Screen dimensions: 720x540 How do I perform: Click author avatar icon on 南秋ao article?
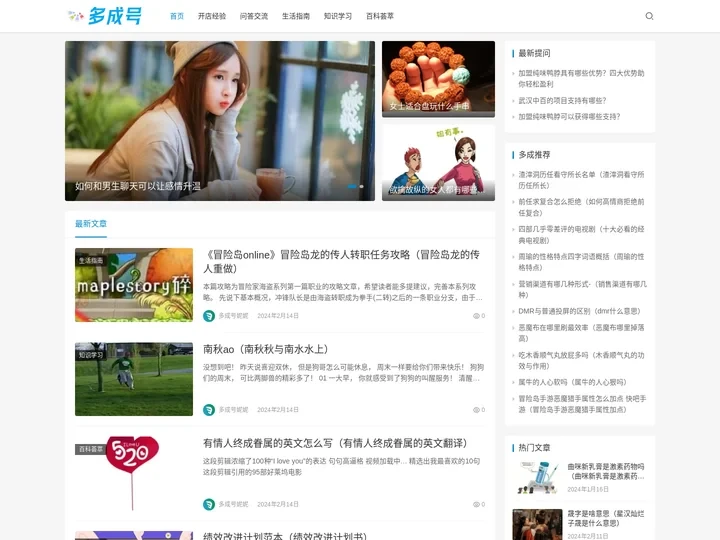pyautogui.click(x=209, y=410)
